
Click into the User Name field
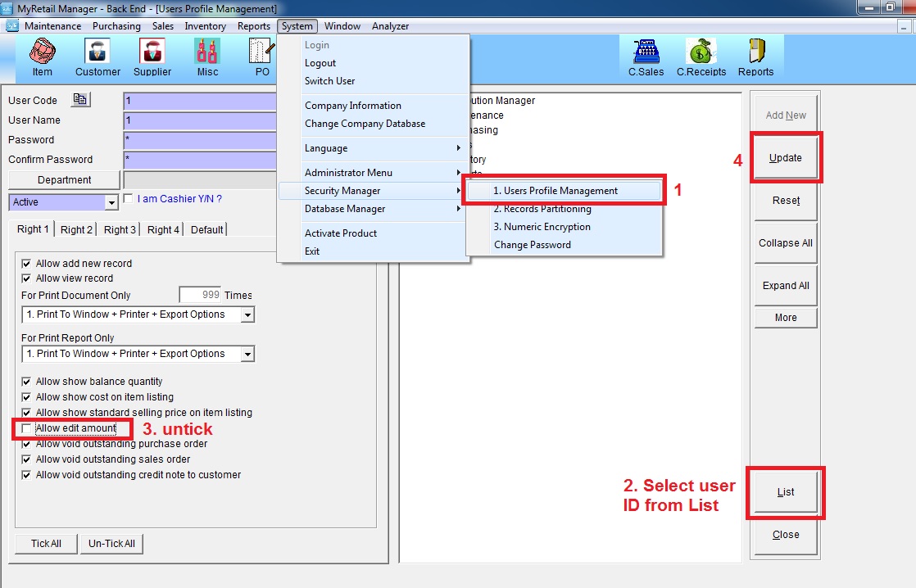point(201,120)
